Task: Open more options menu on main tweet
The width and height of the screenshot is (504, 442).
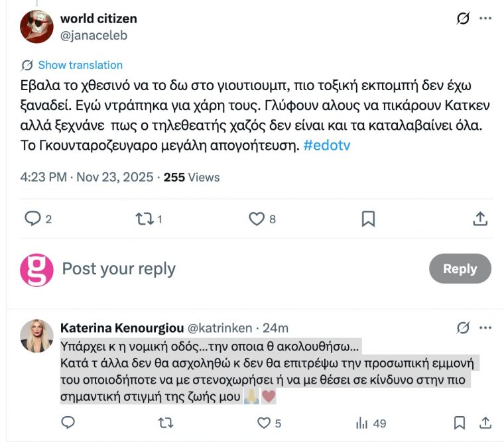Action: pyautogui.click(x=486, y=19)
